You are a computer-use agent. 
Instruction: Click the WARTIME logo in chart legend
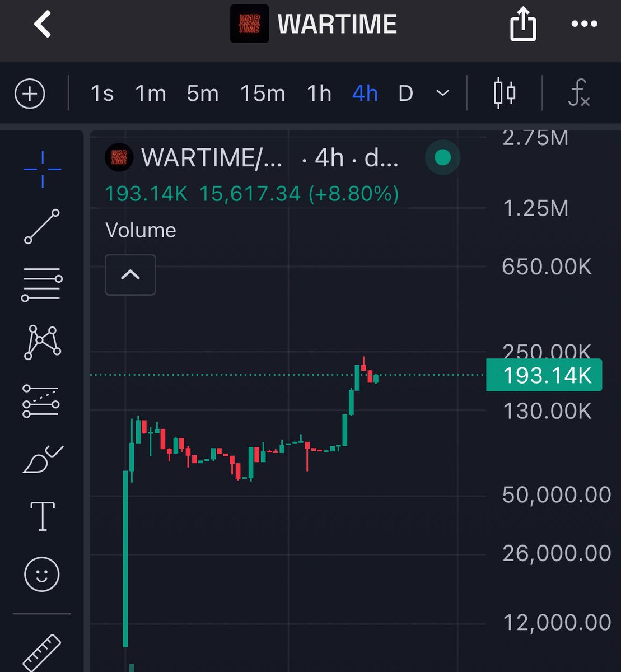[x=119, y=158]
